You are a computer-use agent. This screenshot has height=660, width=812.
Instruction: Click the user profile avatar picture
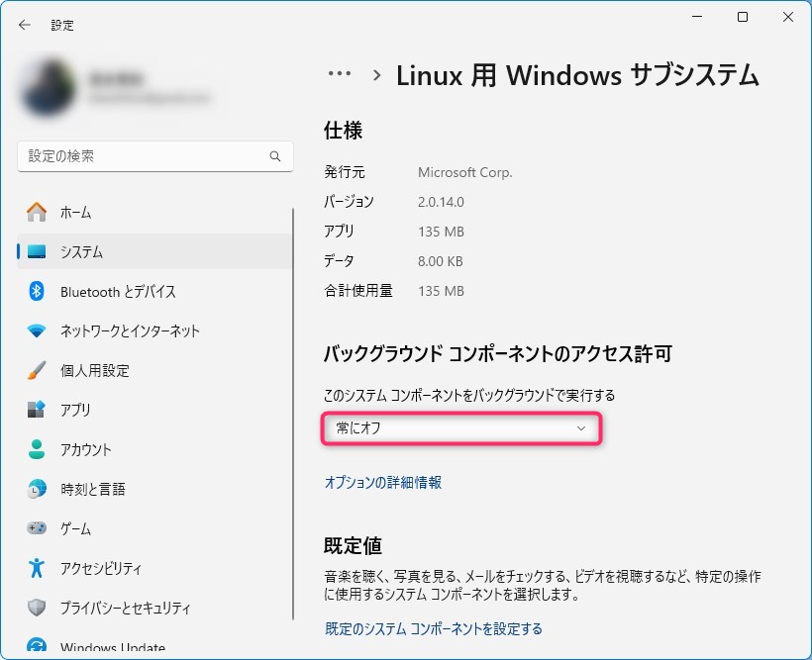pyautogui.click(x=47, y=88)
